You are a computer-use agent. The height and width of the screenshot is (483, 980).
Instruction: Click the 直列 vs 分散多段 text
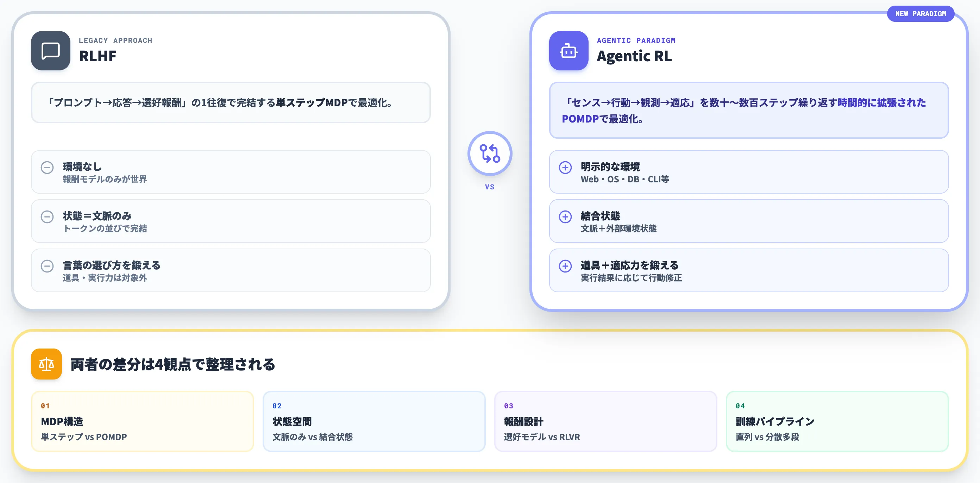pos(767,437)
